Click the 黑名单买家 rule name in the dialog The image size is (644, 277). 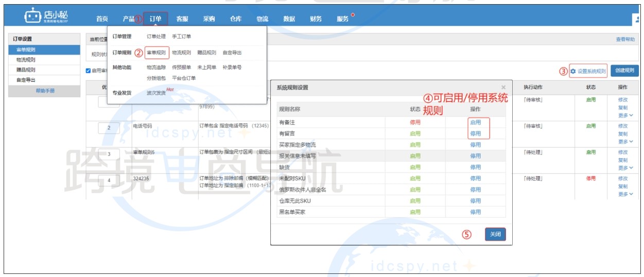[292, 212]
